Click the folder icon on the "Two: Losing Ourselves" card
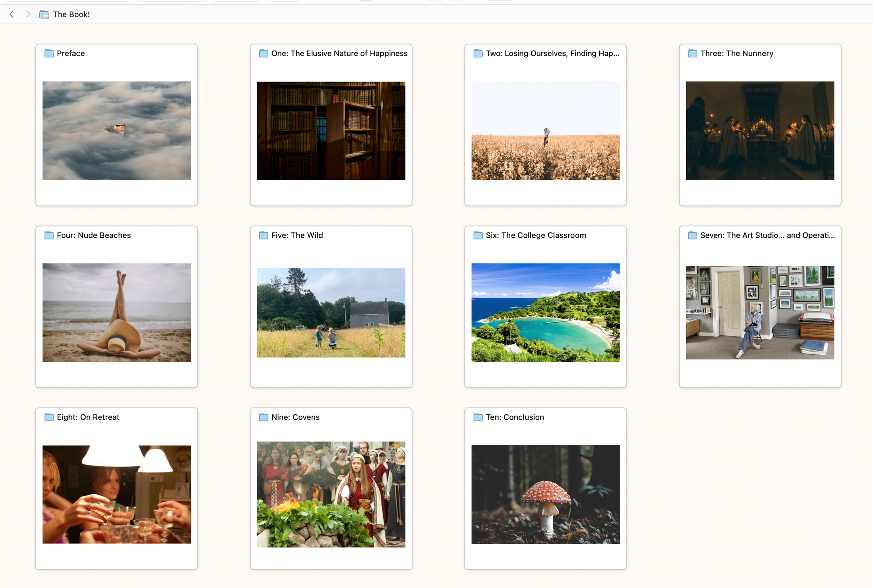 478,53
